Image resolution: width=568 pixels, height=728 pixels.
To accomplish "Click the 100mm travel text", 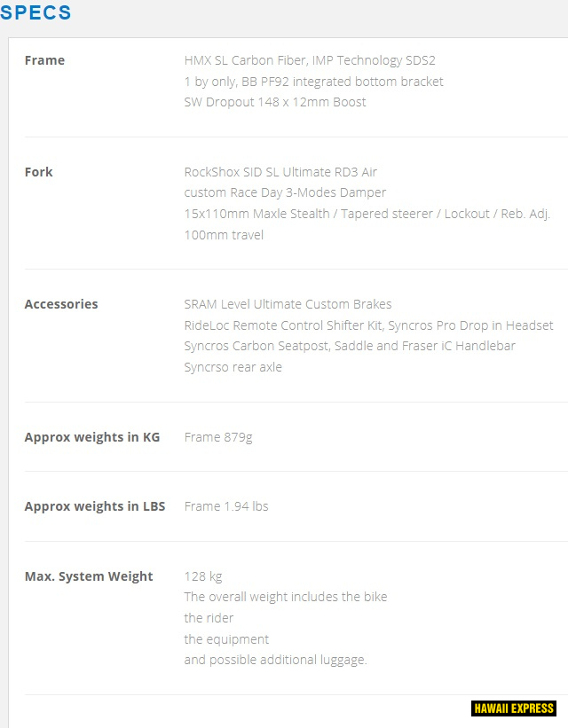I will pyautogui.click(x=224, y=235).
